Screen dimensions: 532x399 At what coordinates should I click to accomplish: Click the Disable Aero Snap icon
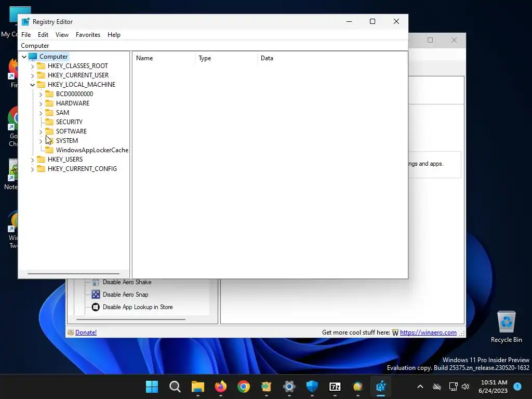pos(96,295)
